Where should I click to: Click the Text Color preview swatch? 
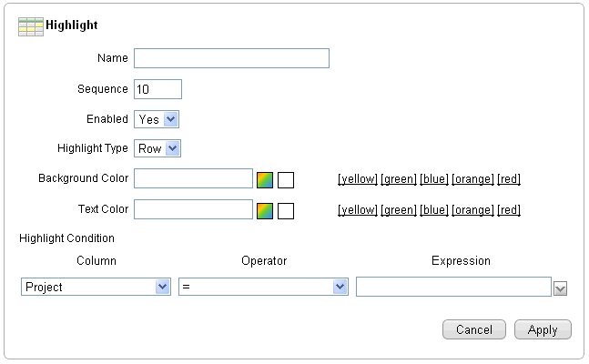point(286,210)
